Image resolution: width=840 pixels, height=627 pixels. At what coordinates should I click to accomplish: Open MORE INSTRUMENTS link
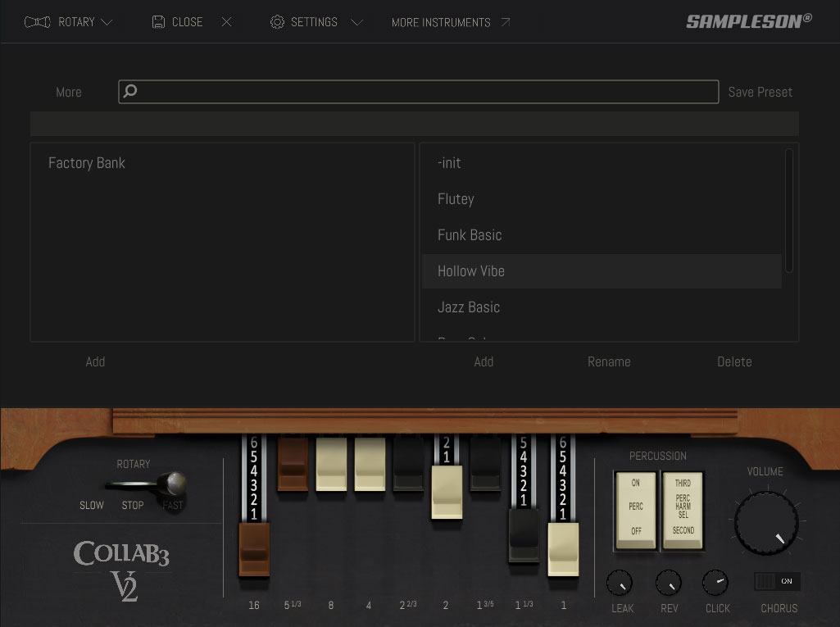coord(441,22)
